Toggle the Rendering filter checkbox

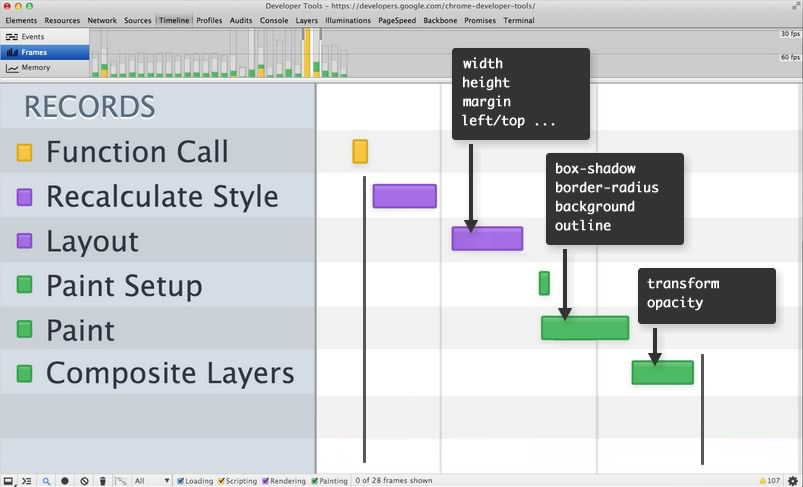click(x=265, y=481)
